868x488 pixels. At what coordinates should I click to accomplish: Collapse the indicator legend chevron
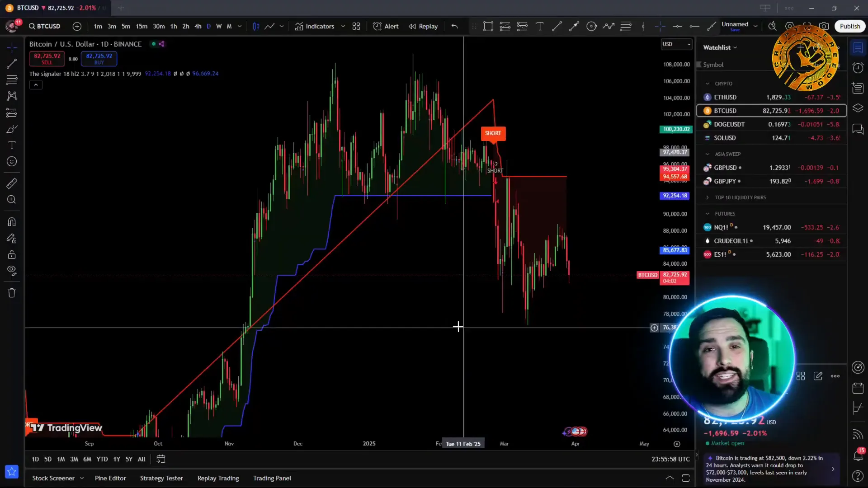click(x=36, y=84)
